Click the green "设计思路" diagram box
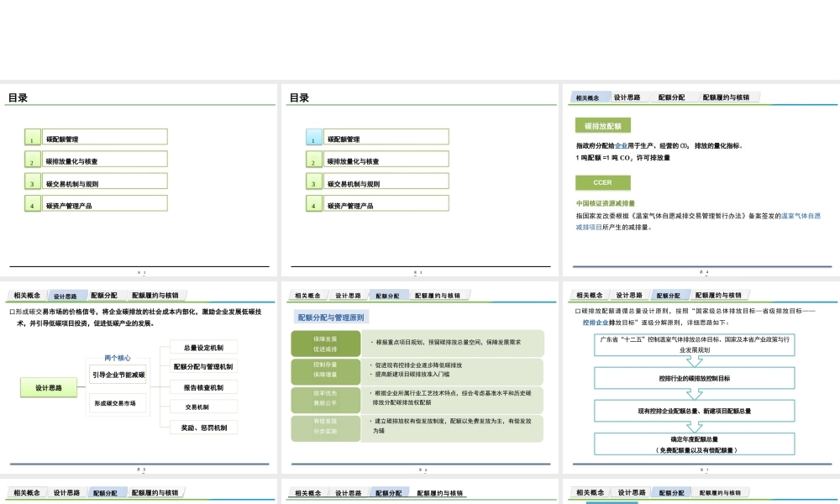This screenshot has width=840, height=504. (48, 386)
